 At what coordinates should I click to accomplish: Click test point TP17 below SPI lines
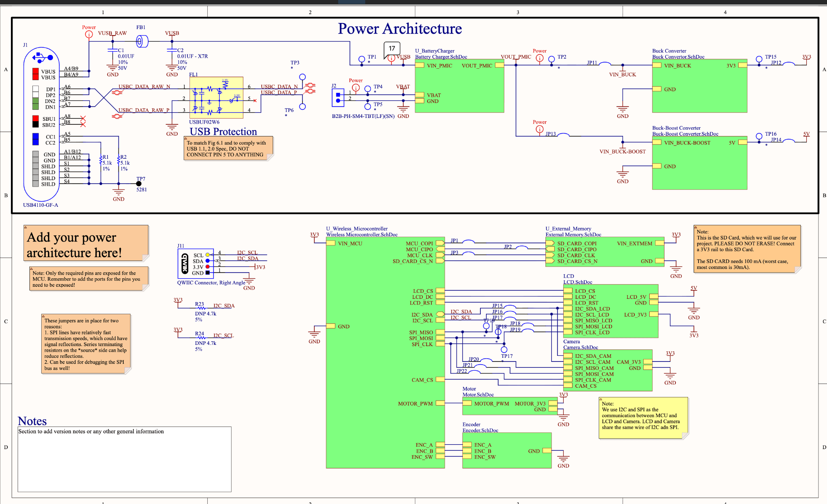pos(504,350)
